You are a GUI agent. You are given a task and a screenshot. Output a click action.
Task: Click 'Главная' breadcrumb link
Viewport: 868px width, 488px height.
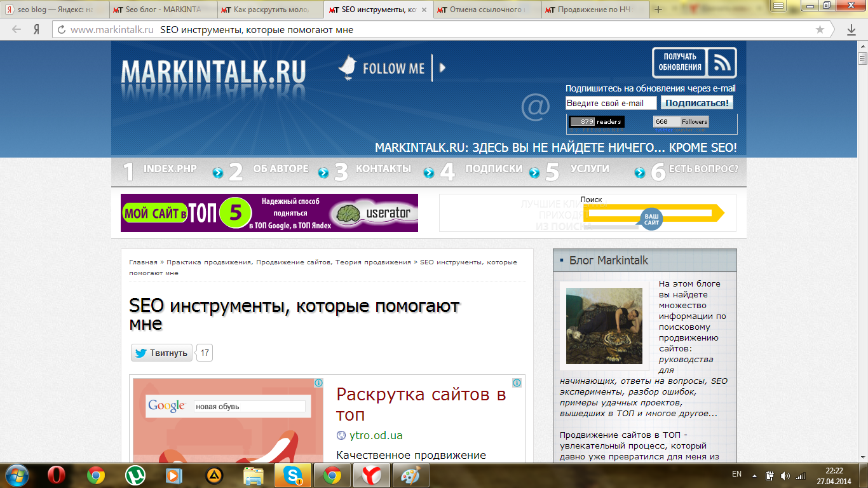coord(143,262)
